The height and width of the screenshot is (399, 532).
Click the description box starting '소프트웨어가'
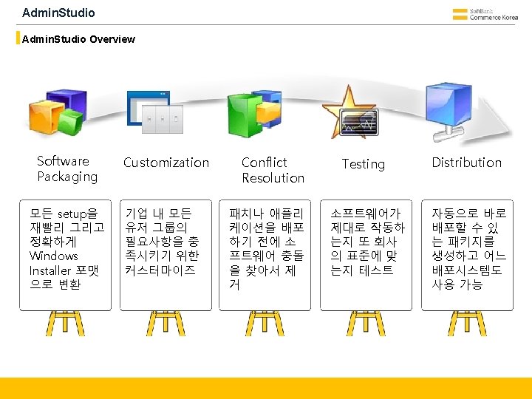(366, 255)
